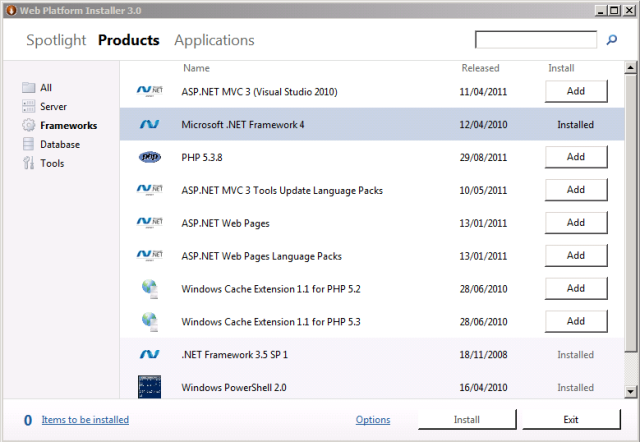The width and height of the screenshot is (640, 442).
Task: Click the Server category icon in sidebar
Action: [x=29, y=106]
